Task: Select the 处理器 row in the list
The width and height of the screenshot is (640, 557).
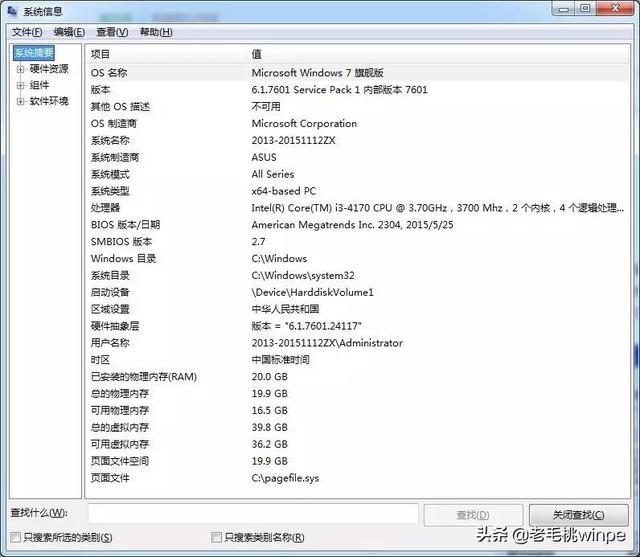Action: click(105, 208)
